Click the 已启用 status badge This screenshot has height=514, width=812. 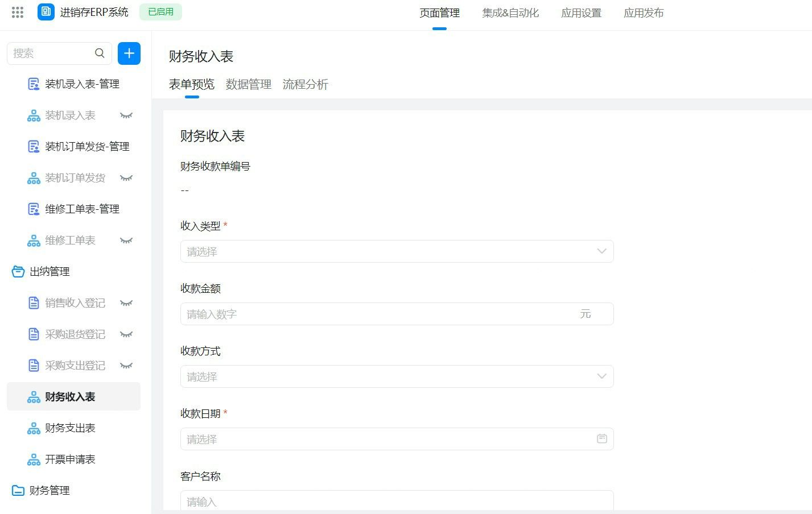coord(160,12)
